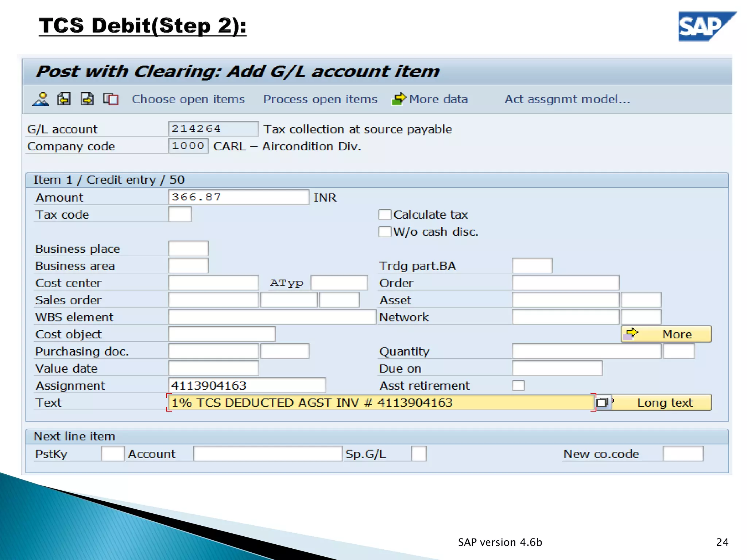The height and width of the screenshot is (560, 747).
Task: Open Act assgnmt model...
Action: point(567,99)
